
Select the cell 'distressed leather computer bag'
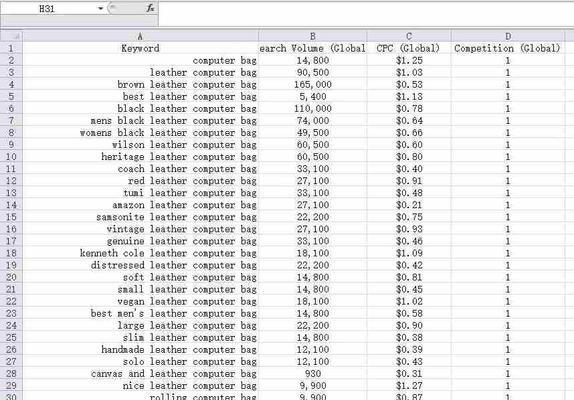[140, 265]
